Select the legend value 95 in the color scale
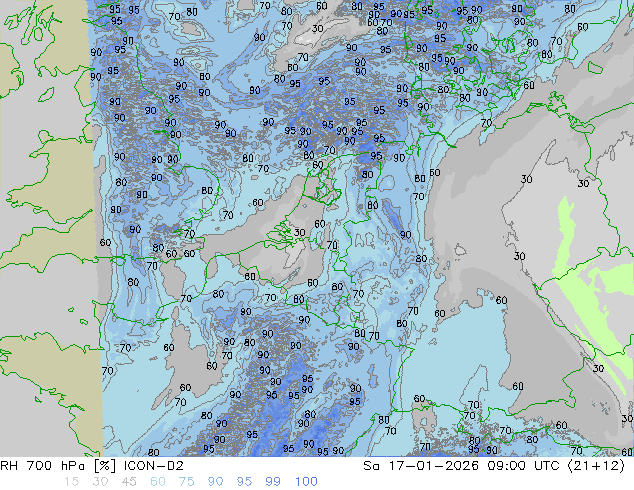 (x=244, y=482)
